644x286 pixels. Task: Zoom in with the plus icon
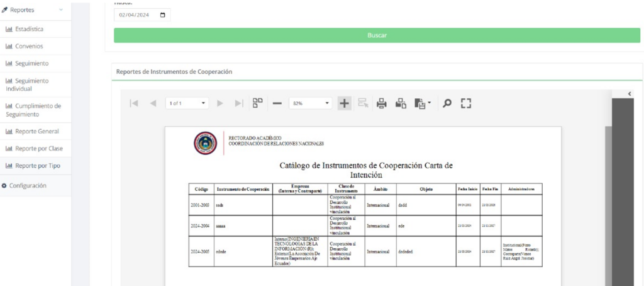(344, 103)
